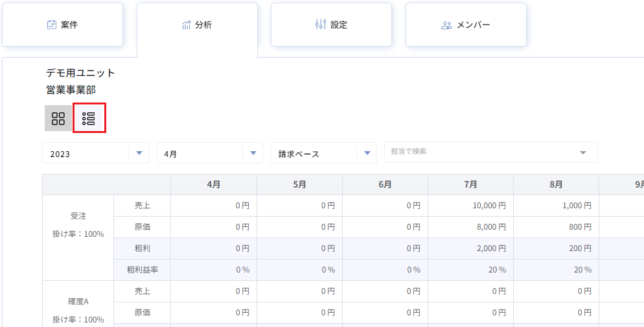Click the calendar icon on 案件 tab
The width and height of the screenshot is (644, 327).
52,25
